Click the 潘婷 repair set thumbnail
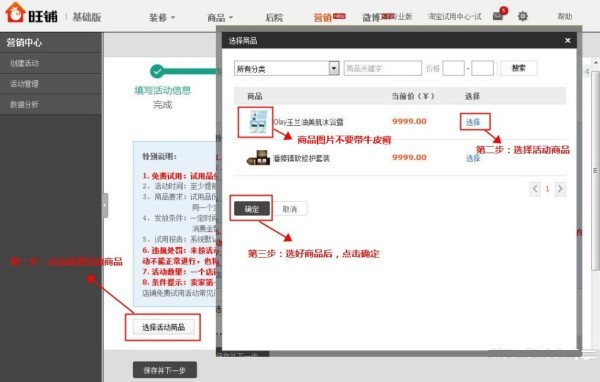600x382 pixels. (258, 158)
